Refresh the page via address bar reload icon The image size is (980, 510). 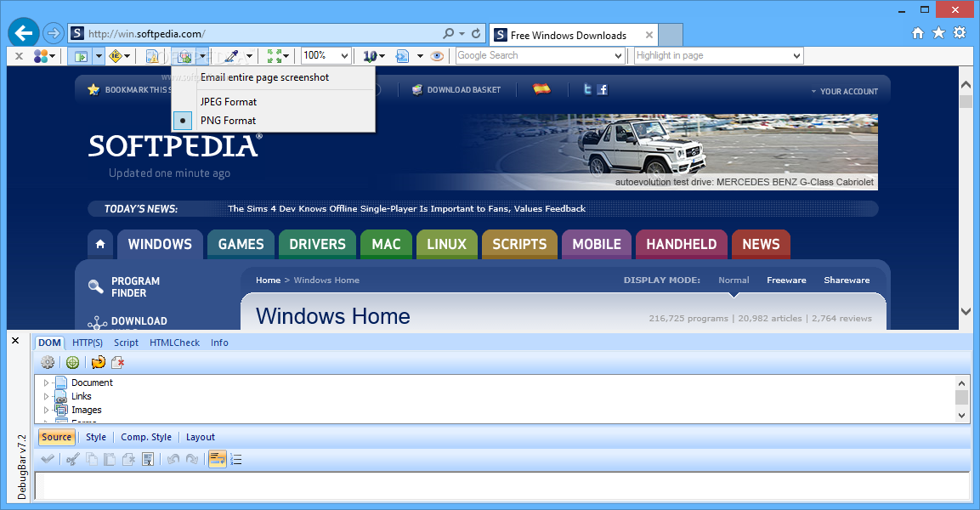click(476, 33)
